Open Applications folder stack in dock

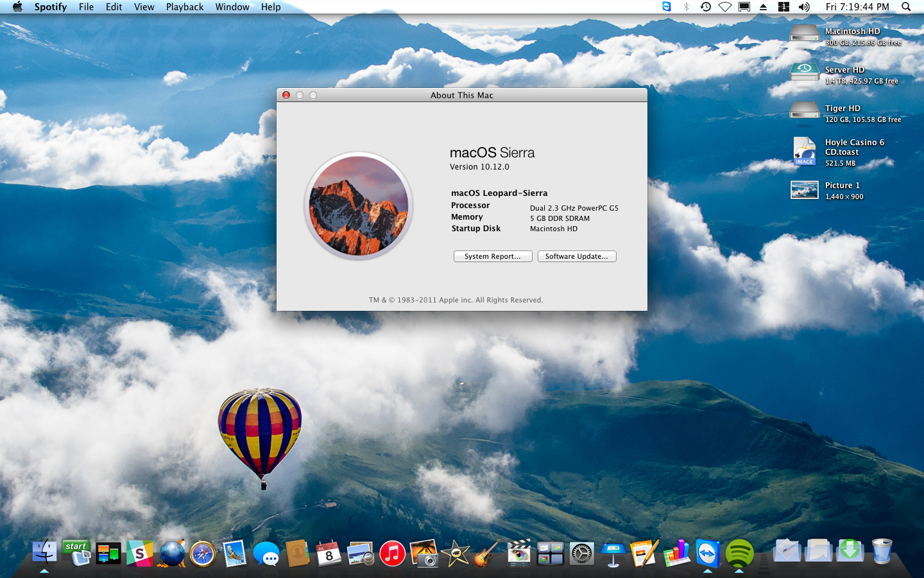click(x=787, y=551)
